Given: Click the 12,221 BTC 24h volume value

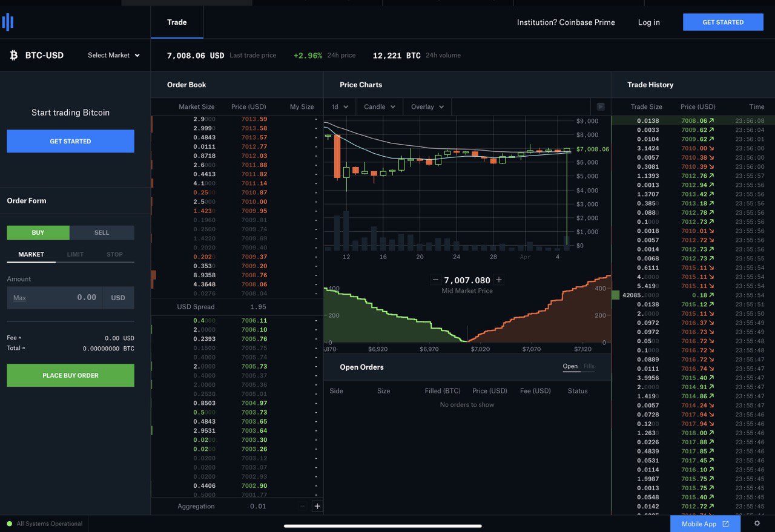Looking at the screenshot, I should coord(397,56).
